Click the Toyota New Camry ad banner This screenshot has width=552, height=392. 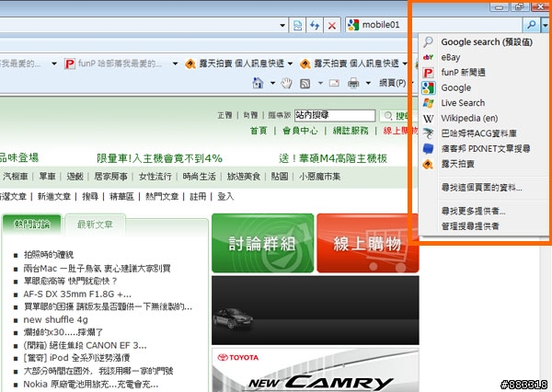(x=316, y=370)
